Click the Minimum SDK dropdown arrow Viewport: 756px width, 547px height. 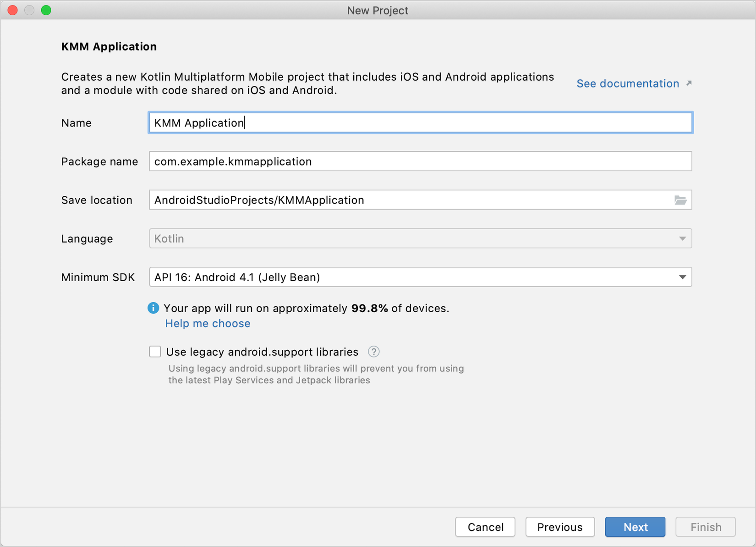pyautogui.click(x=682, y=277)
